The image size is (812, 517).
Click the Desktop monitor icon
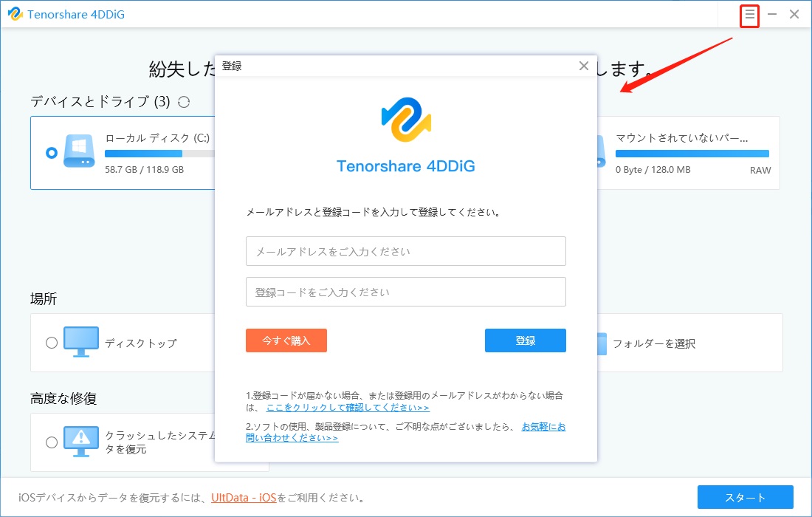point(80,342)
